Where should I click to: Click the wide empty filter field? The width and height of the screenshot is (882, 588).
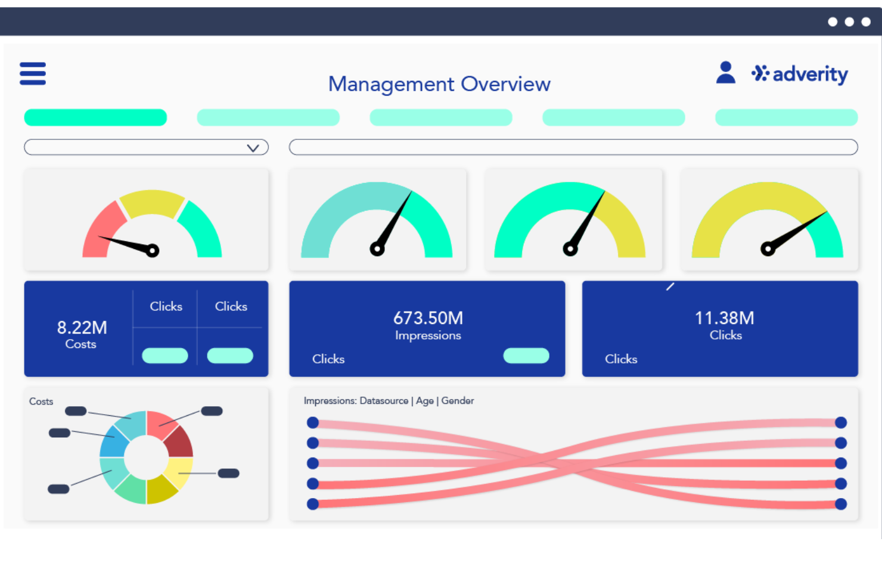[x=573, y=147]
